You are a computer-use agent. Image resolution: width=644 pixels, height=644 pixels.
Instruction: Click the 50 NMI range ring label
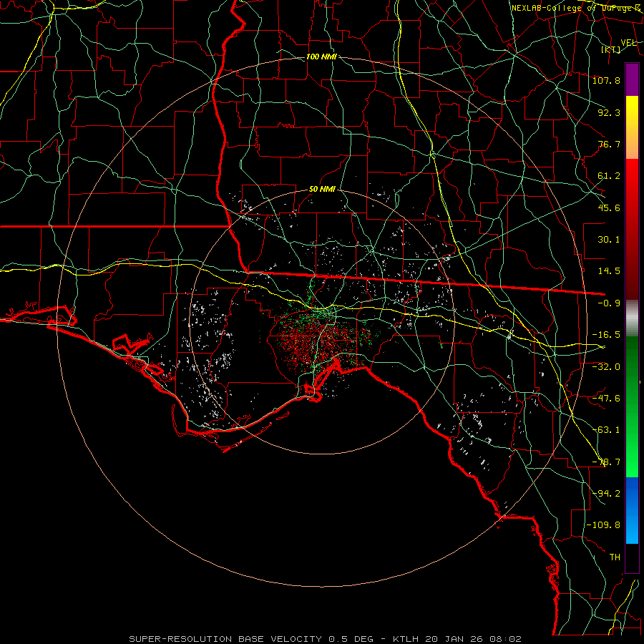[x=322, y=189]
